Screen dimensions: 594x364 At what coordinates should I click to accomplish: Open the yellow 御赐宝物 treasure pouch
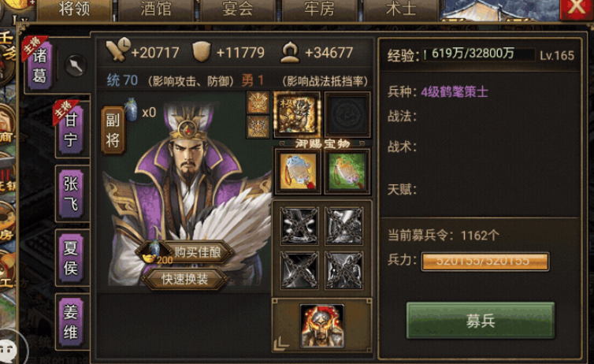point(298,172)
